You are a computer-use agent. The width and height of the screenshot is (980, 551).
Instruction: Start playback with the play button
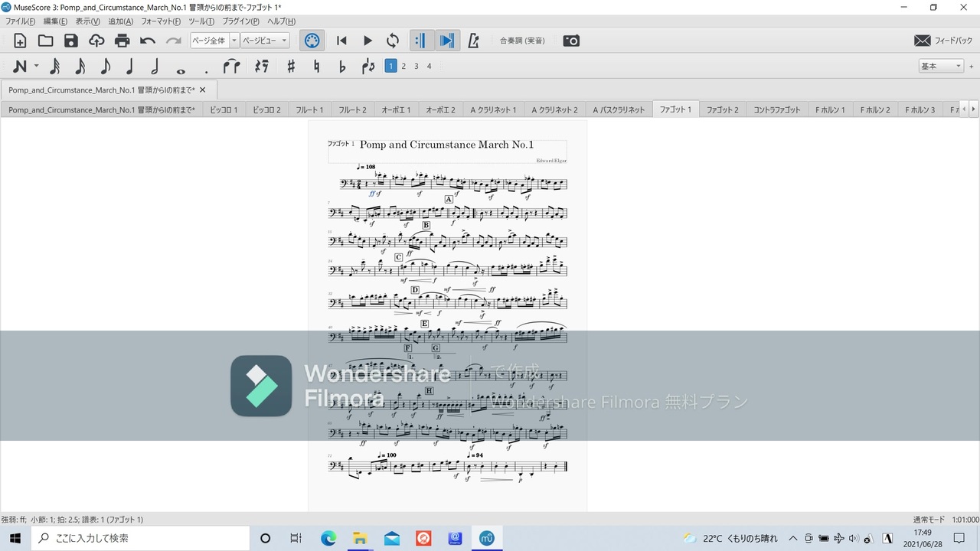[x=367, y=41]
